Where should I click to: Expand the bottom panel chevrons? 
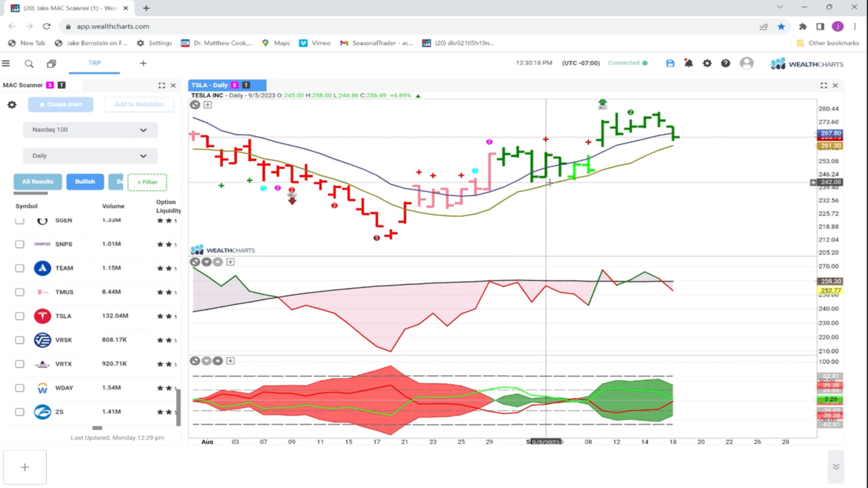[836, 467]
